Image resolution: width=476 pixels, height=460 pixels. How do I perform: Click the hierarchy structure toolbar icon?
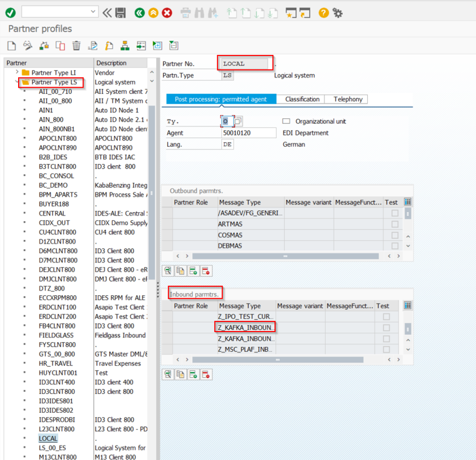click(125, 46)
